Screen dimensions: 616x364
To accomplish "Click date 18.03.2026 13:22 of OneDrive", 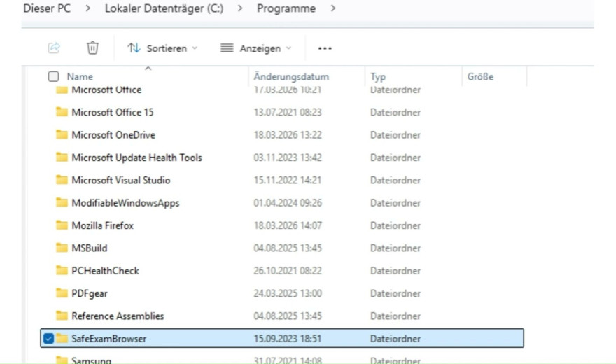I will point(288,135).
